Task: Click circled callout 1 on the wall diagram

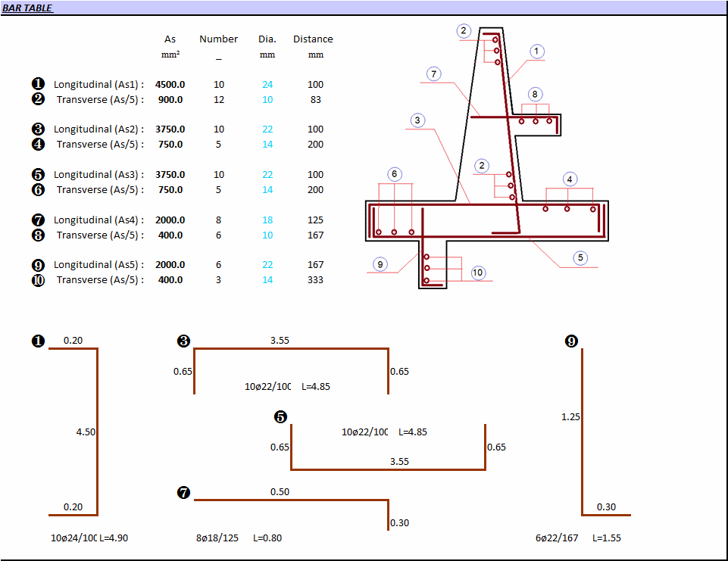Action: pyautogui.click(x=536, y=51)
